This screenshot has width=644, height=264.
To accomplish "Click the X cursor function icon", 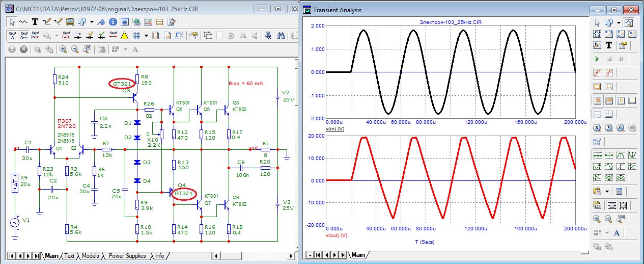I will 598,127.
